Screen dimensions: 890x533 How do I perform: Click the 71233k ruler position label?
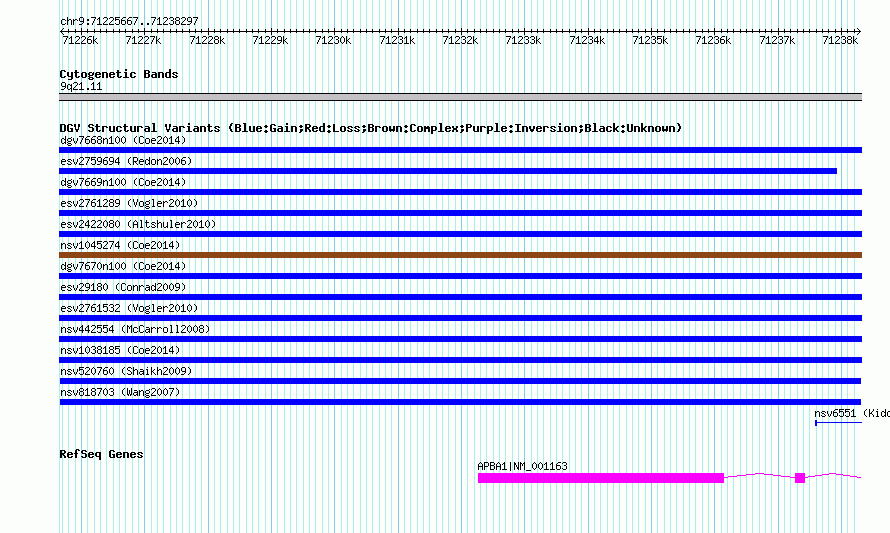tap(523, 40)
